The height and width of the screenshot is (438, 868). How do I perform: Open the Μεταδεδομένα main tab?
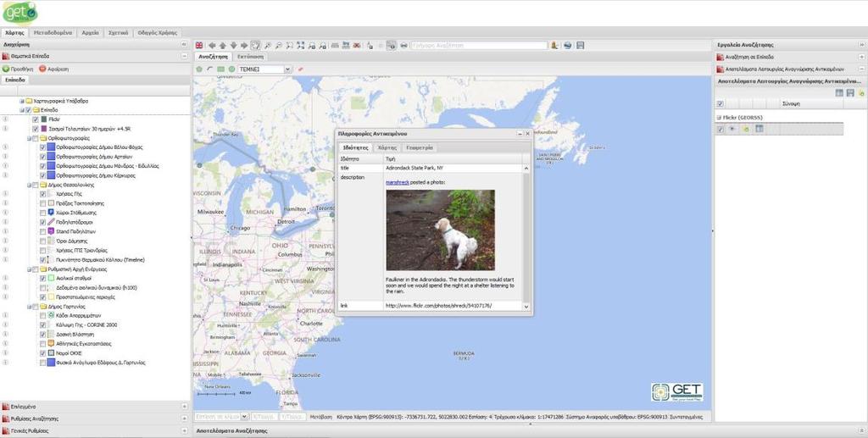click(x=53, y=33)
